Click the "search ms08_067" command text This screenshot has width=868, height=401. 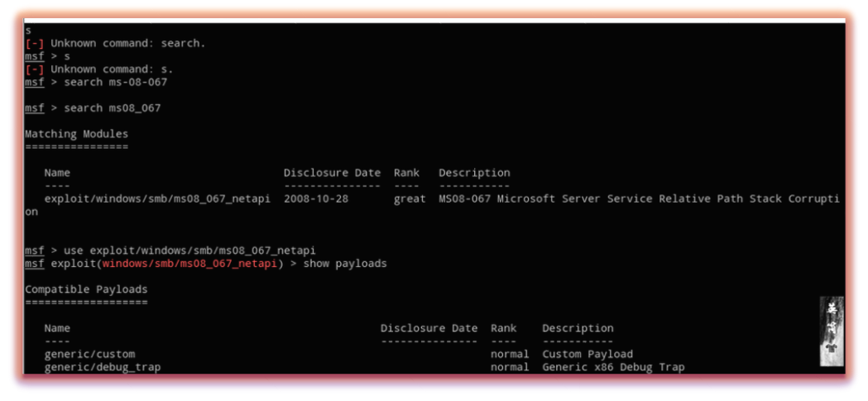tap(113, 108)
